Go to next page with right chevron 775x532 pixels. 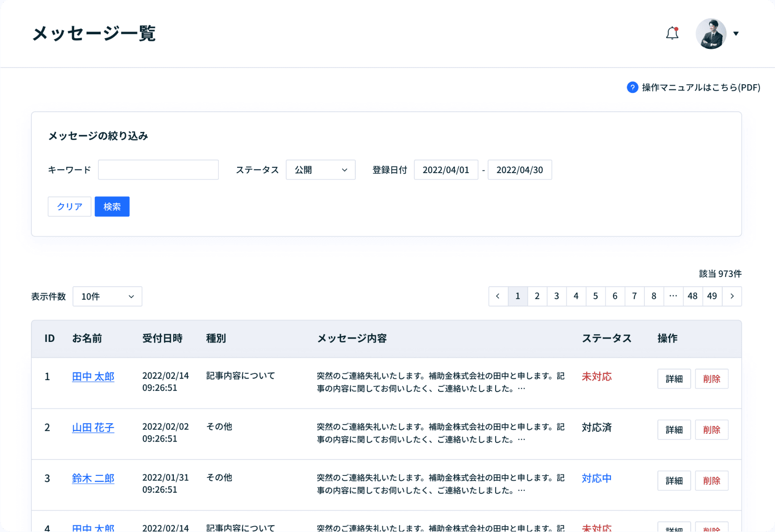pyautogui.click(x=732, y=296)
